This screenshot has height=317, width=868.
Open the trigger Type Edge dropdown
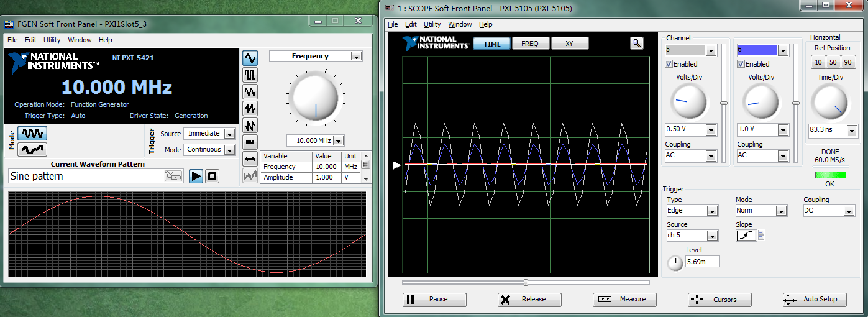click(x=712, y=211)
